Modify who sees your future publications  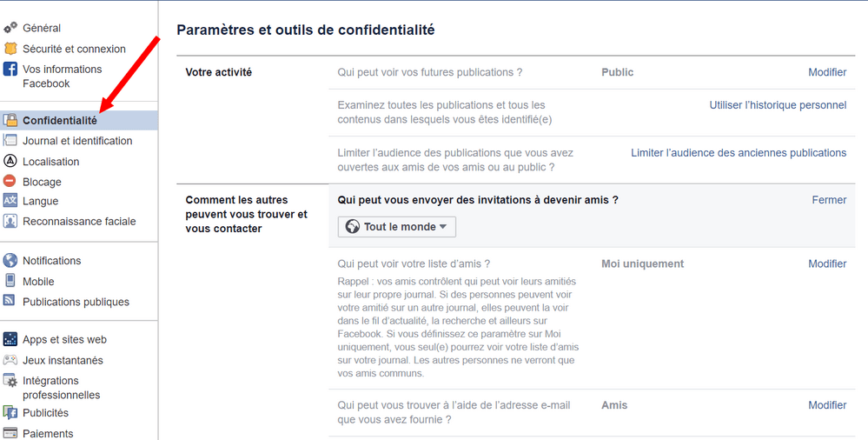click(827, 72)
